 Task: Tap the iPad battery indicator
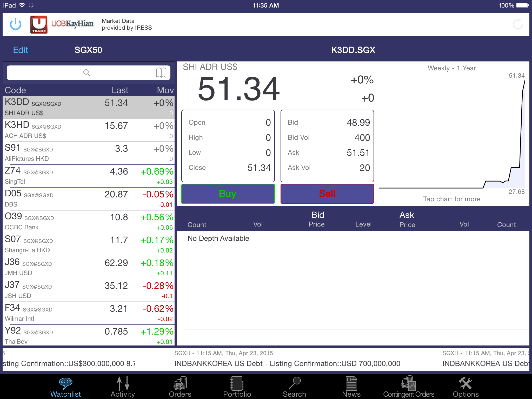(523, 5)
